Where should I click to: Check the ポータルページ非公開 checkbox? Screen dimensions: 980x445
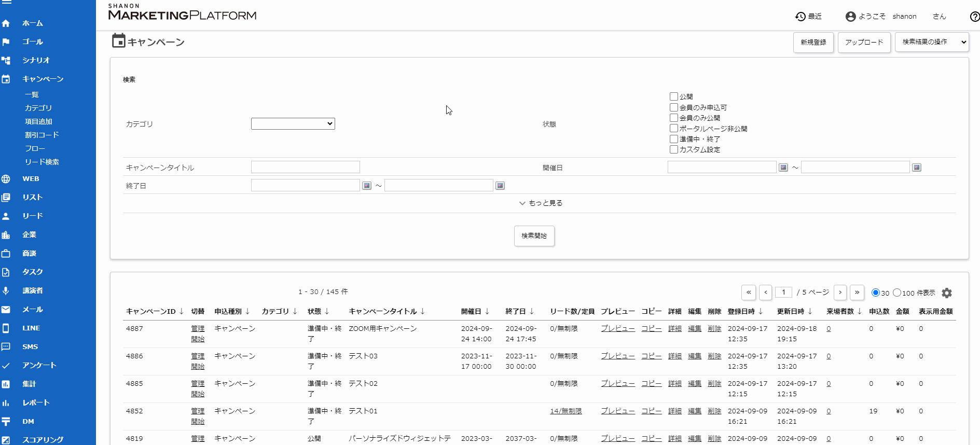pos(674,128)
